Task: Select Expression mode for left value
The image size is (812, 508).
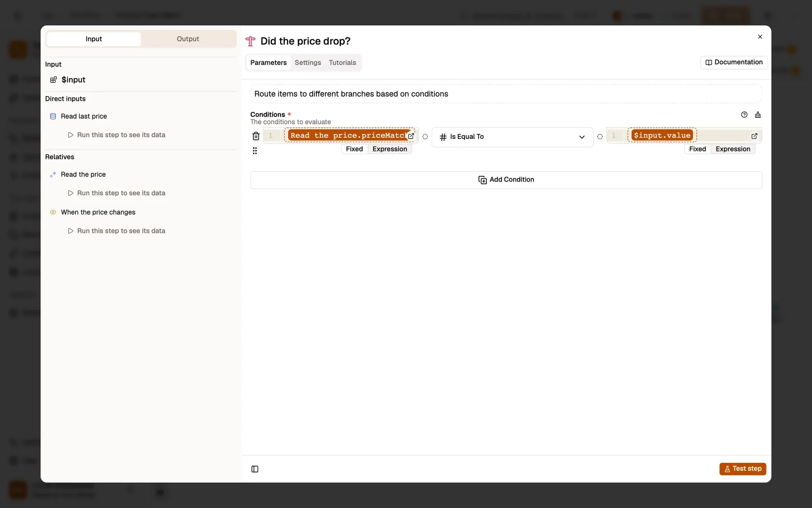Action: [390, 149]
